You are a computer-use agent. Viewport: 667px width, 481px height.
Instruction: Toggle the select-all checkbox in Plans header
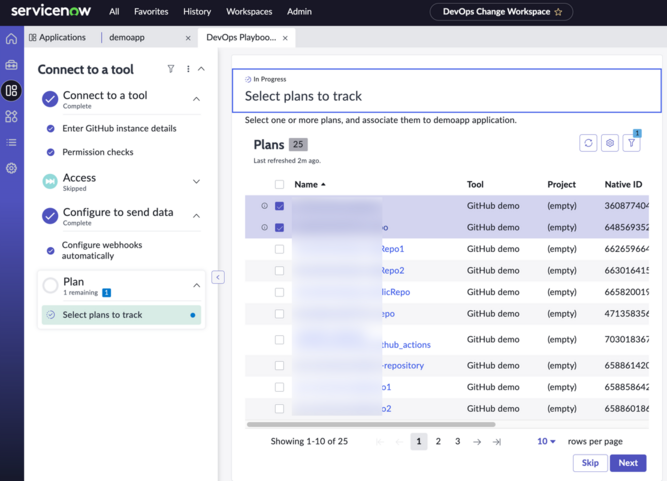(279, 185)
